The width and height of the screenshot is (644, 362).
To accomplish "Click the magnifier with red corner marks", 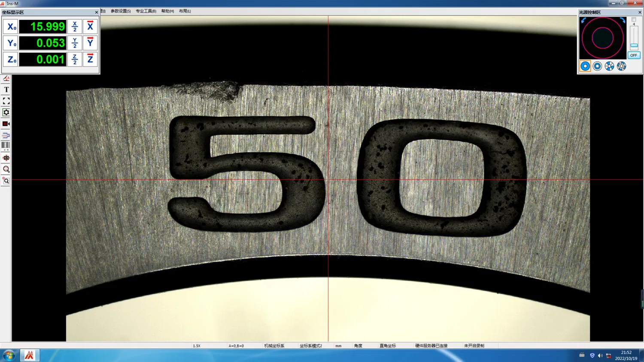I will pos(6,169).
